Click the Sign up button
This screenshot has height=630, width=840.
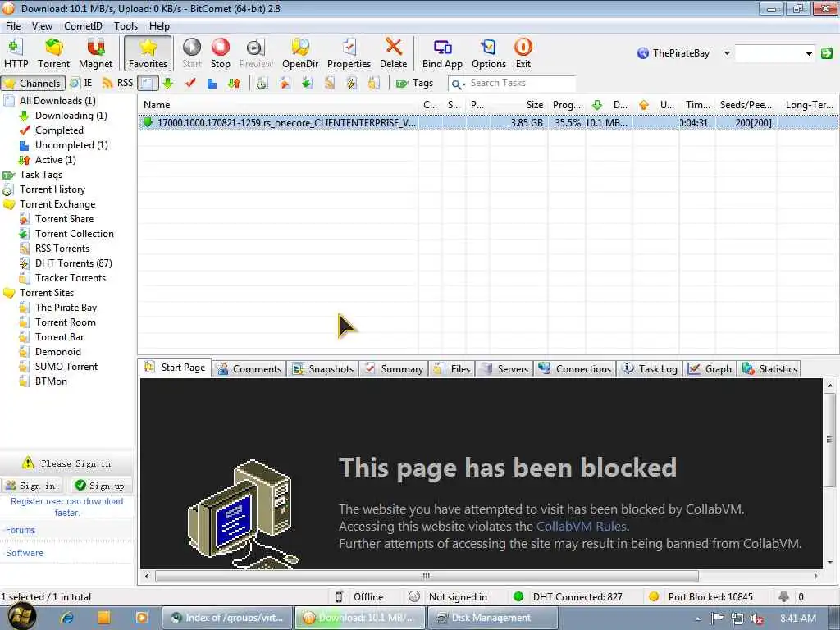(x=100, y=486)
